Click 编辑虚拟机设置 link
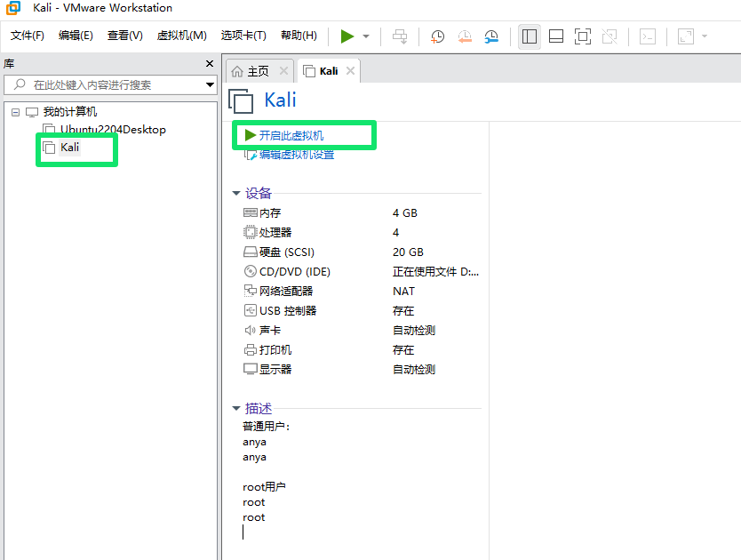The image size is (741, 560). [296, 155]
